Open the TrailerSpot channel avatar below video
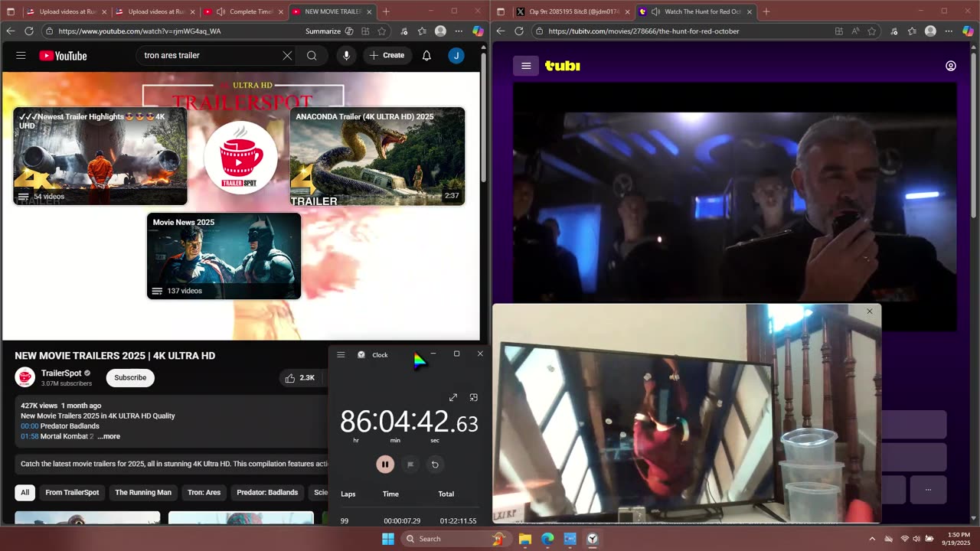This screenshot has height=551, width=980. pos(25,377)
